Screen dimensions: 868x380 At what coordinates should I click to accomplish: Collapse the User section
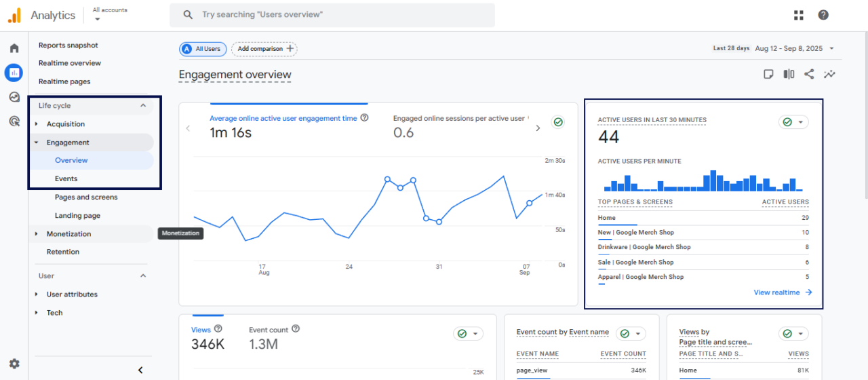click(143, 276)
